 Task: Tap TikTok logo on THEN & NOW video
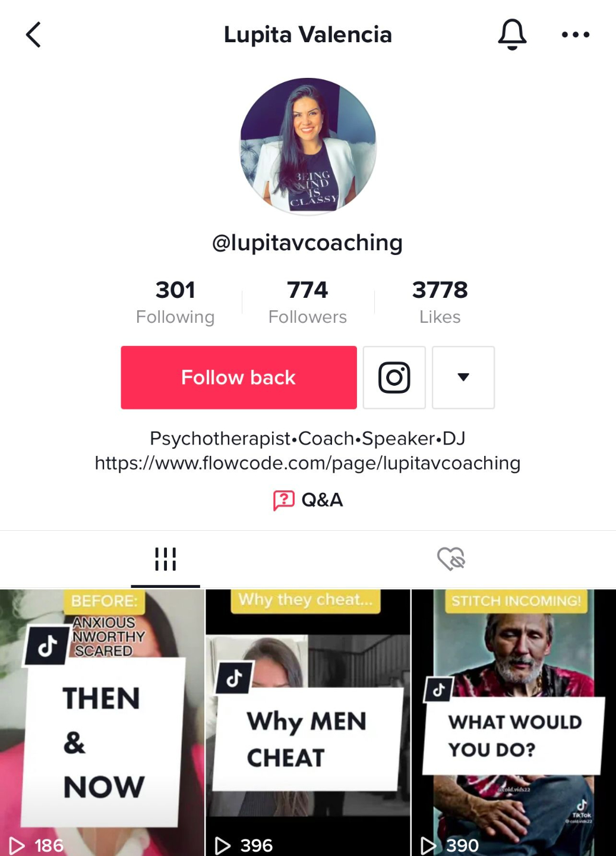48,645
